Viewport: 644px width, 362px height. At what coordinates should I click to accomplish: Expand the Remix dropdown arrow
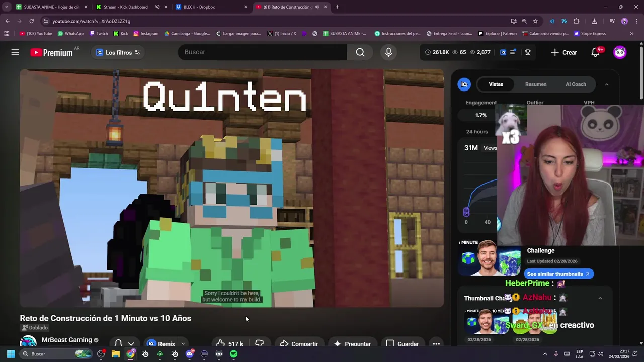pos(183,344)
